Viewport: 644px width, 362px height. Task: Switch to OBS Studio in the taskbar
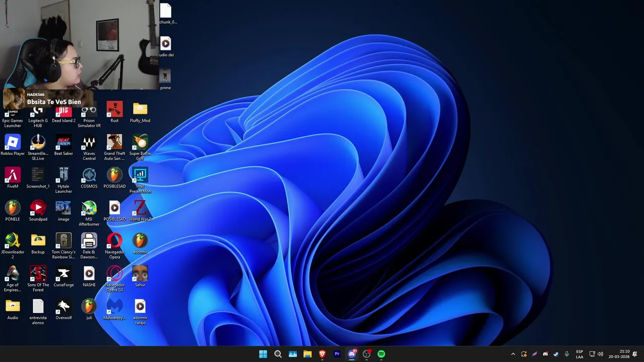pos(367,354)
